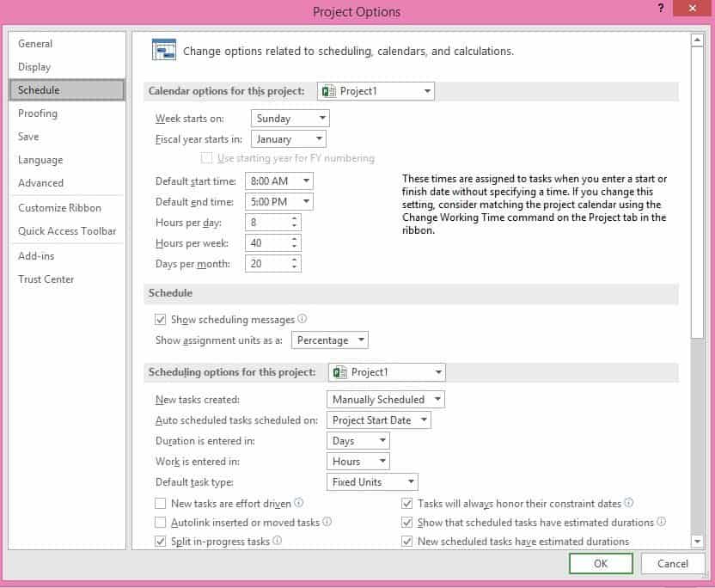This screenshot has height=588, width=715.
Task: Click info icon beside Tasks will always honor constraint dates
Action: (x=628, y=503)
